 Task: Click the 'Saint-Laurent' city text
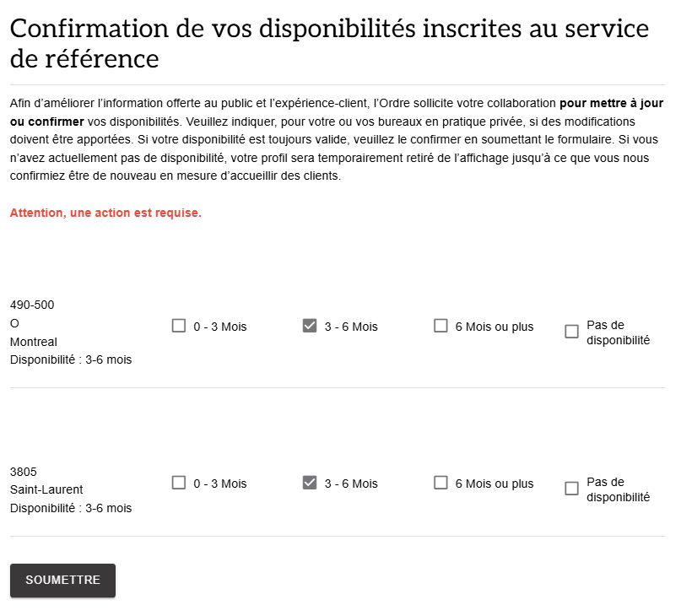point(46,489)
